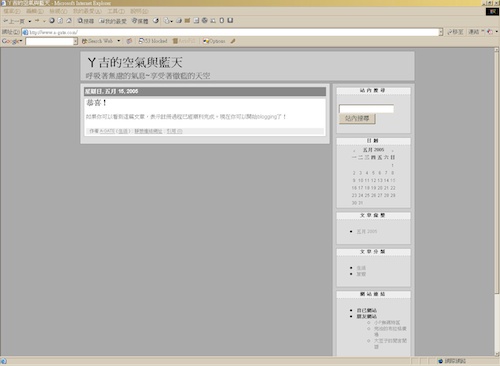The width and height of the screenshot is (500, 366).
Task: Open the Favorites (我的最愛) toolbar button
Action: (113, 21)
